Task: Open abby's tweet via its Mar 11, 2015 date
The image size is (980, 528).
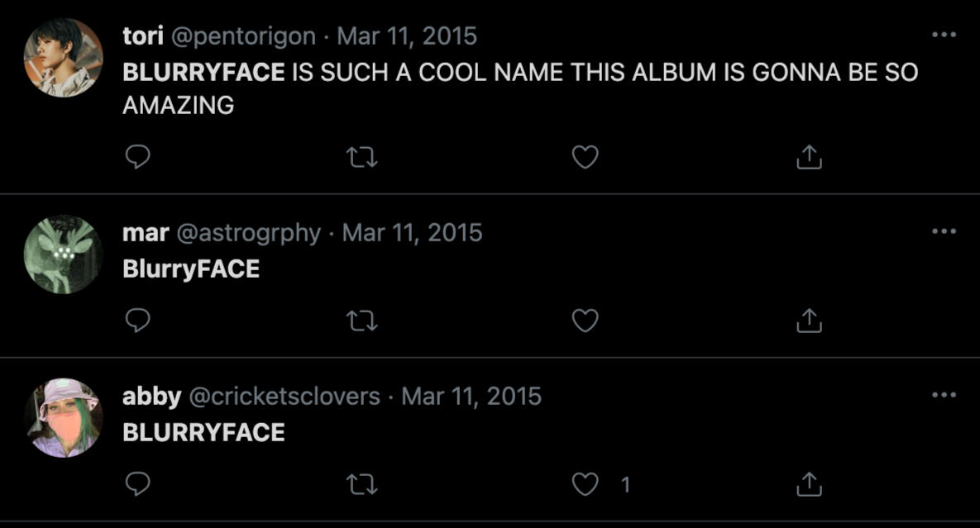Action: click(x=471, y=397)
